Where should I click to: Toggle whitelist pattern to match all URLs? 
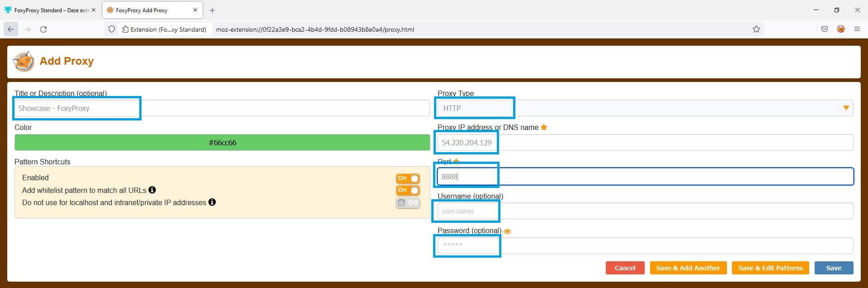coord(408,190)
